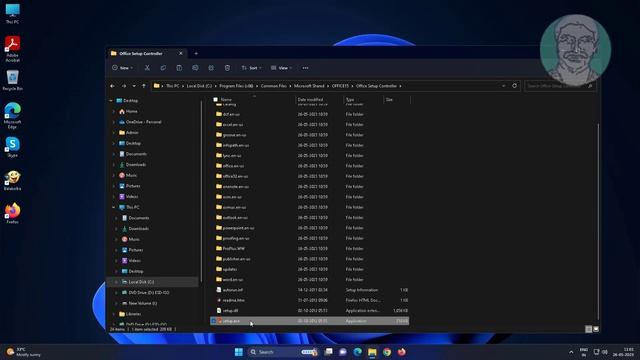The image size is (640, 360).
Task: Click the taskbar Search box
Action: point(282,352)
